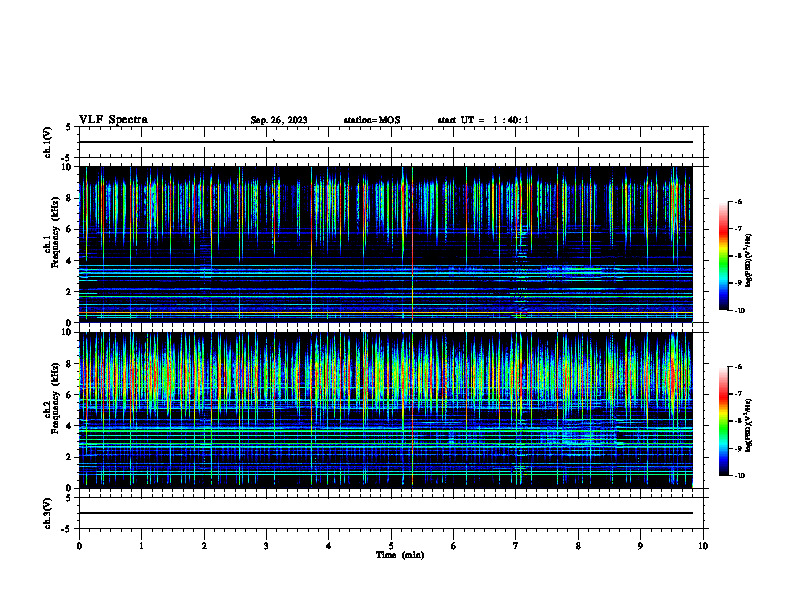Click the "VLF Spectra" plot title
Screen dimensions: 792x612
pos(113,120)
